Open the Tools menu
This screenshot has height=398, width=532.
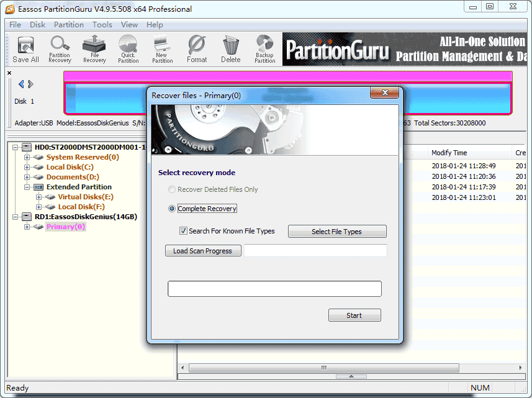click(102, 25)
